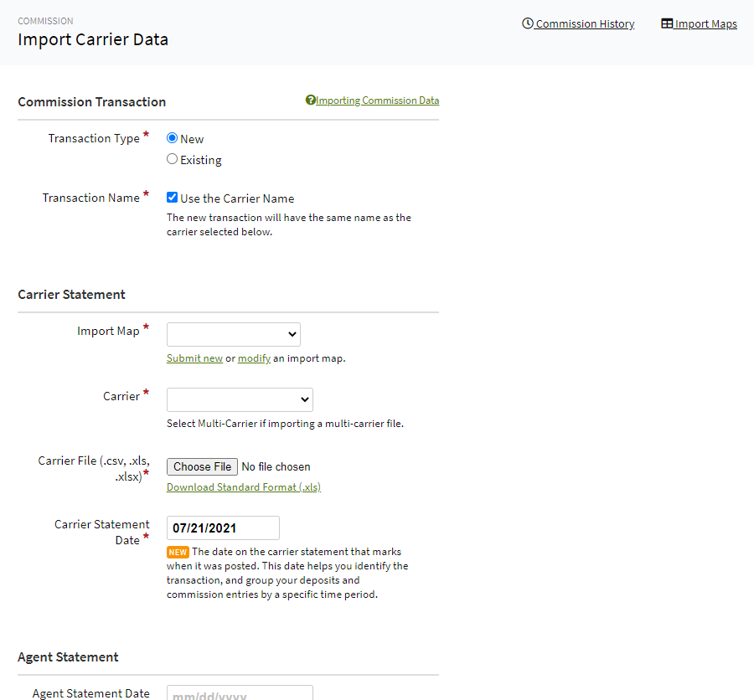The height and width of the screenshot is (700, 754).
Task: Click the clock icon beside Commission History
Action: click(x=526, y=23)
